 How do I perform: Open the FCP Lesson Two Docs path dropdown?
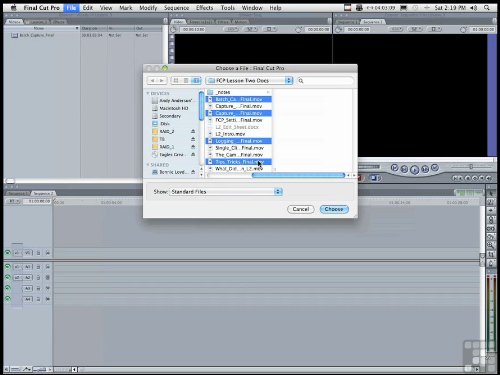(x=249, y=80)
